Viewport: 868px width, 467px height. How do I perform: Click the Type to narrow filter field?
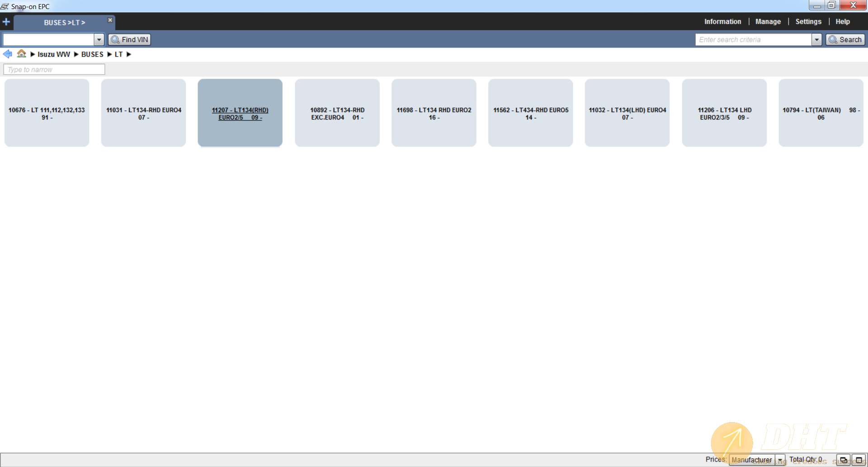click(x=54, y=69)
